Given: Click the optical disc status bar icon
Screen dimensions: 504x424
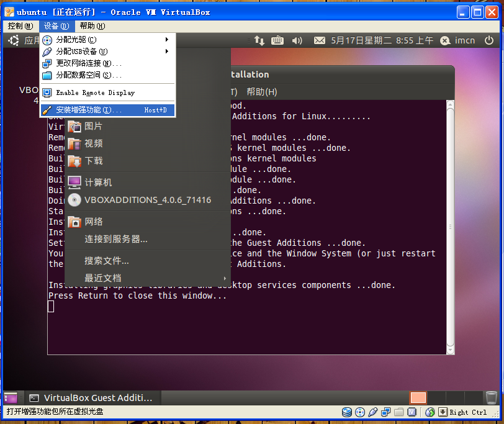Looking at the screenshot, I should pyautogui.click(x=359, y=412).
